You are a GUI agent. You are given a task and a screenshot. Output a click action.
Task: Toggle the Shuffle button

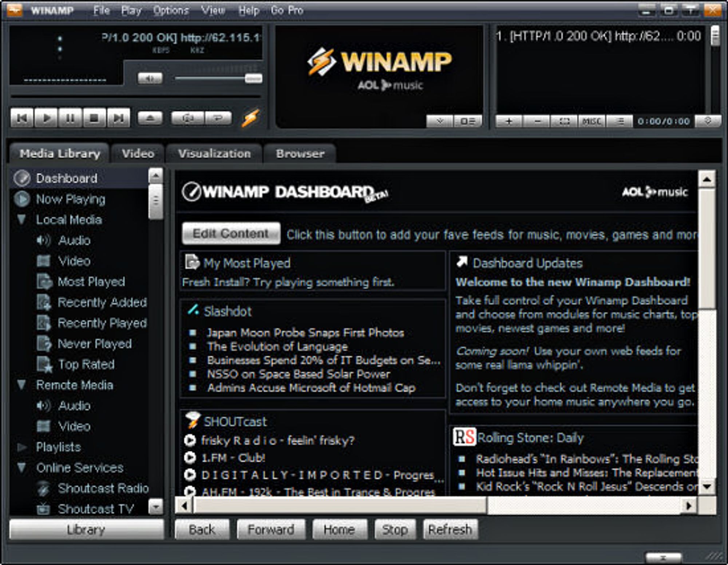(188, 118)
